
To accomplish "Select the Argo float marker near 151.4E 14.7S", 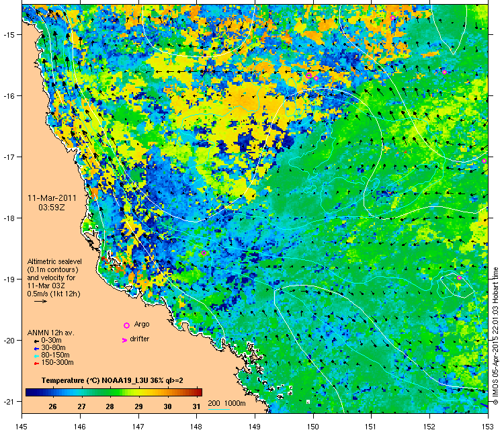I will pos(393,17).
